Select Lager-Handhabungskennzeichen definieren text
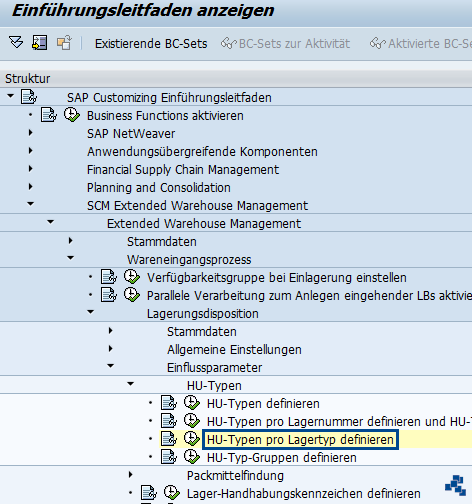 (304, 494)
